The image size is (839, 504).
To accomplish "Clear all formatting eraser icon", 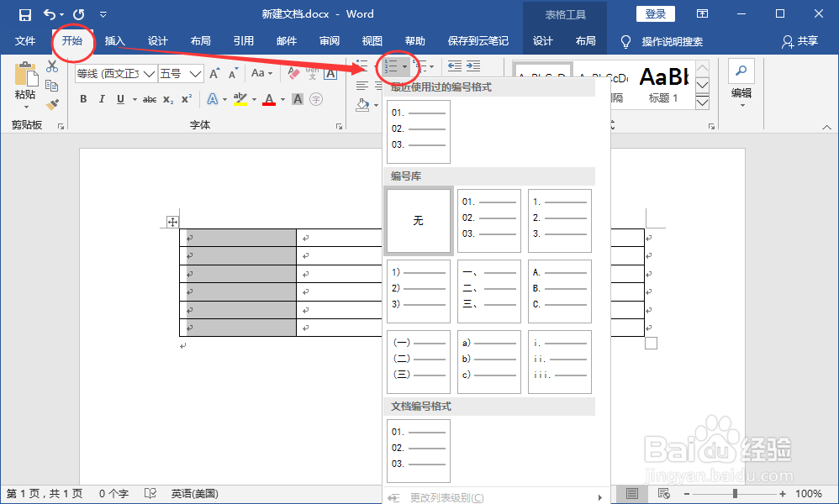I will click(x=293, y=73).
